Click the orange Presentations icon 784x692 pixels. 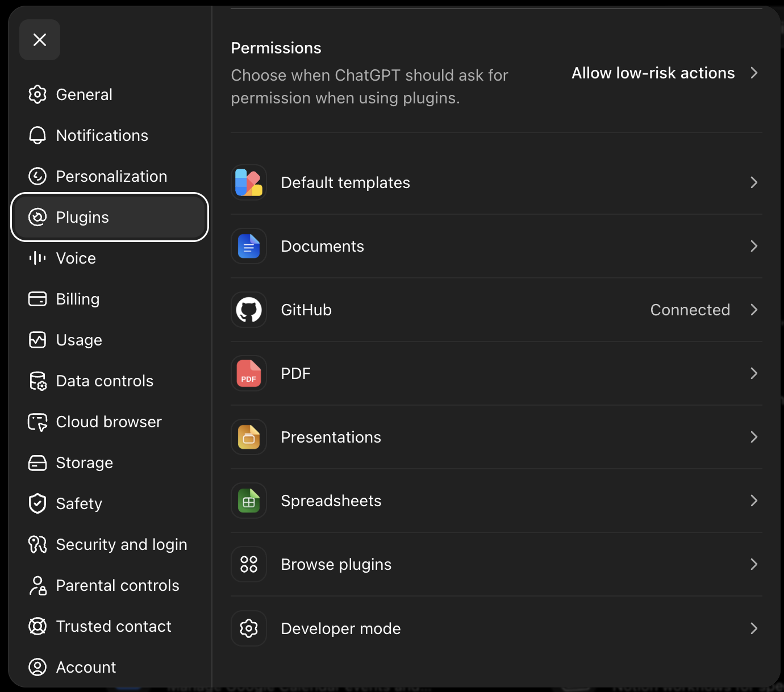click(x=249, y=437)
